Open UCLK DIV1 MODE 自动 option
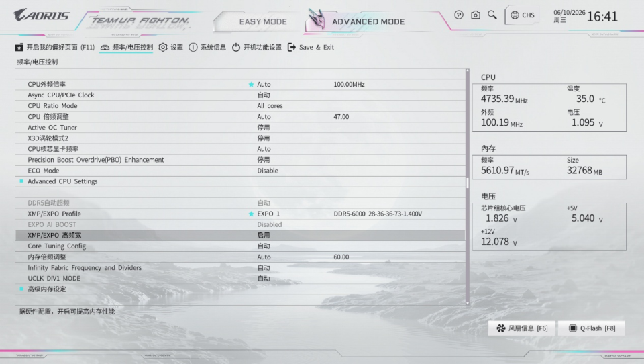The height and width of the screenshot is (364, 644). tap(264, 279)
